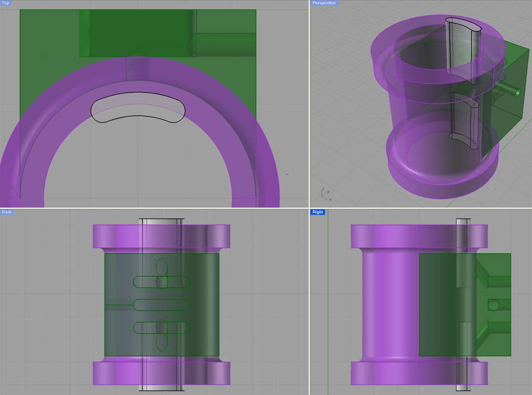Click the purple top flange in Back view
Viewport: 532px width, 395px height.
pyautogui.click(x=114, y=234)
